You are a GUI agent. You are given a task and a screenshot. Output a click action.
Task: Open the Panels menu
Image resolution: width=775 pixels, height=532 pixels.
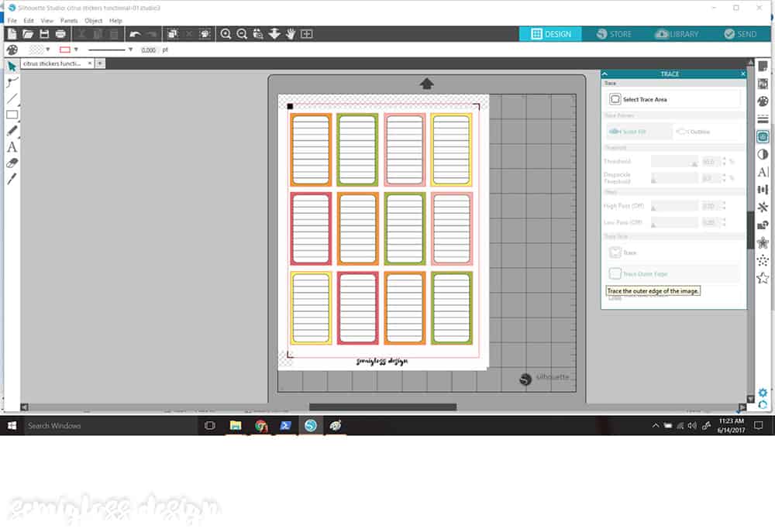[x=69, y=21]
